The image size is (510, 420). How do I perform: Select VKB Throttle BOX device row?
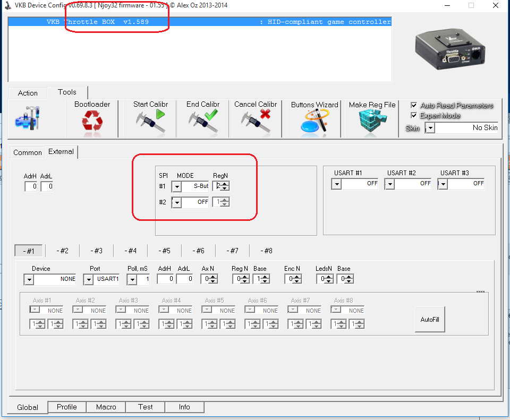tap(200, 22)
